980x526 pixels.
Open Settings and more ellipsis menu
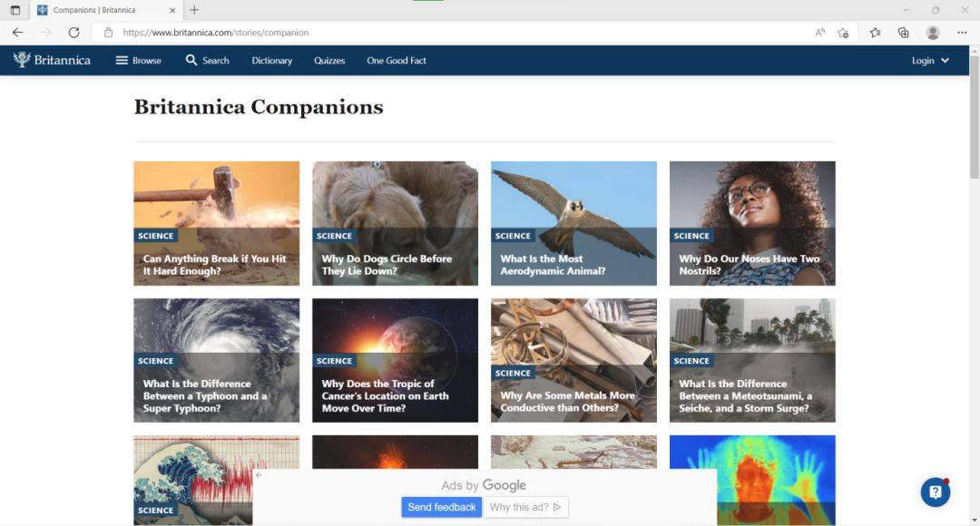[x=962, y=33]
